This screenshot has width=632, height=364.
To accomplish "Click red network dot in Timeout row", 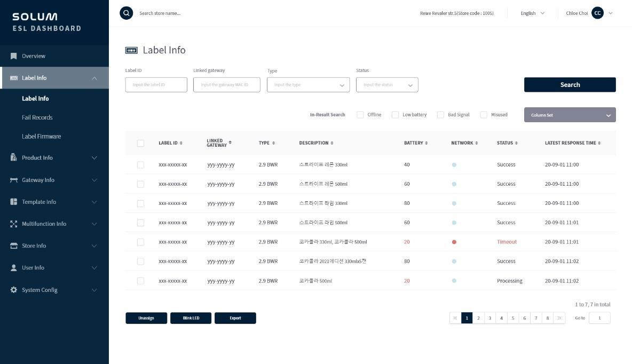I will [x=454, y=242].
